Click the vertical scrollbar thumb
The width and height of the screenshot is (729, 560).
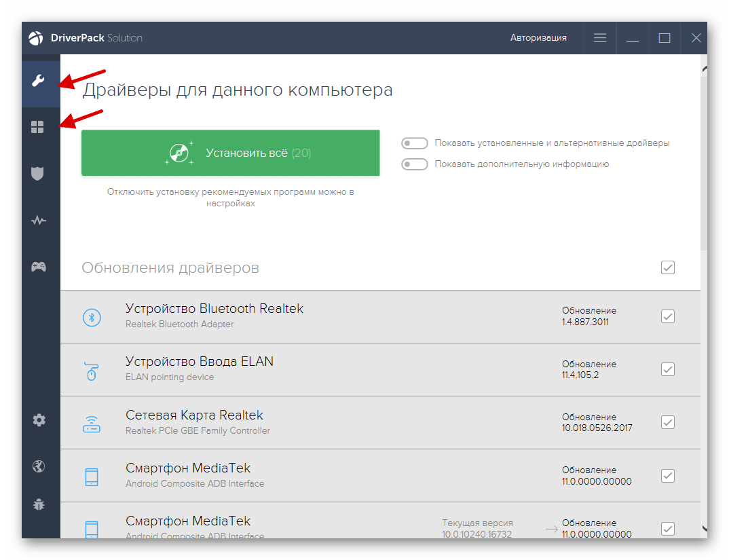(x=704, y=163)
